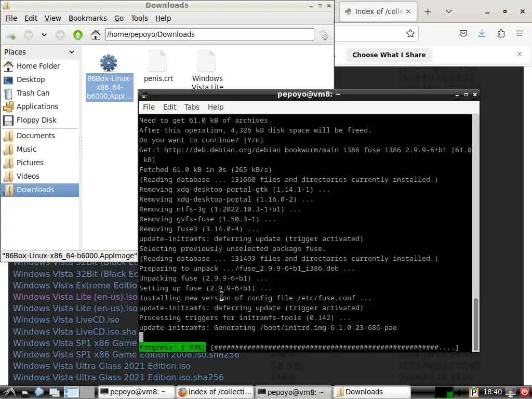
Task: Click the terminal vertical scrollbar thumb
Action: tap(476, 324)
